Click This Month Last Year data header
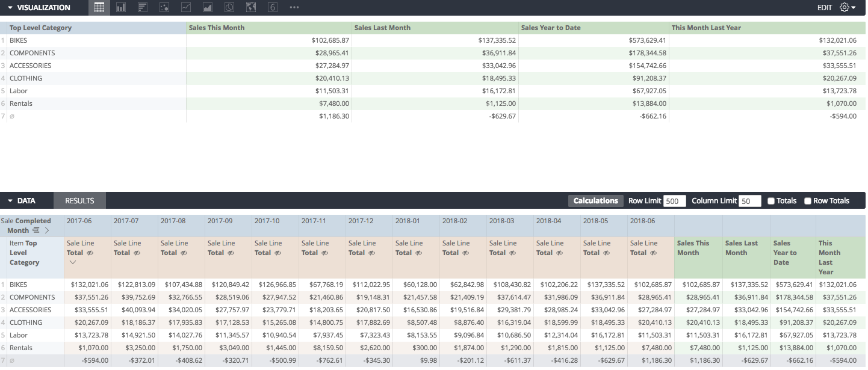The height and width of the screenshot is (370, 868). tap(840, 257)
